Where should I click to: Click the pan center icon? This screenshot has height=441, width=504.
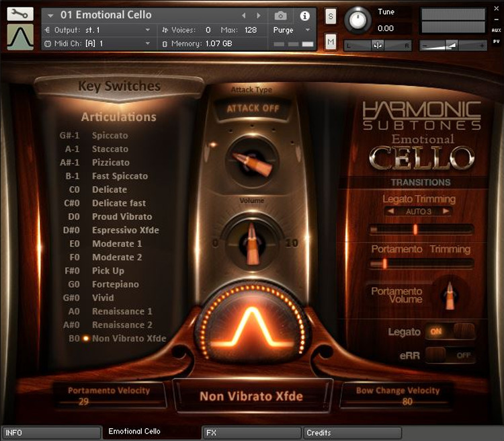[378, 46]
